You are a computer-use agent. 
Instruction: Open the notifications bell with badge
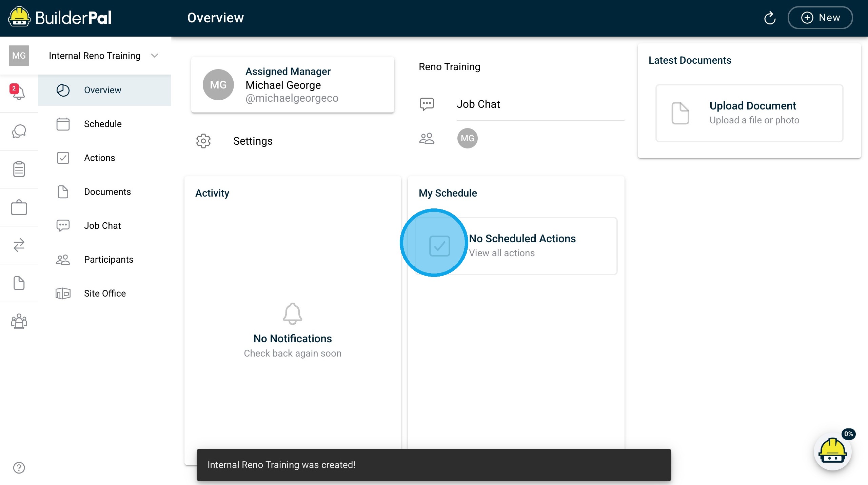[18, 92]
